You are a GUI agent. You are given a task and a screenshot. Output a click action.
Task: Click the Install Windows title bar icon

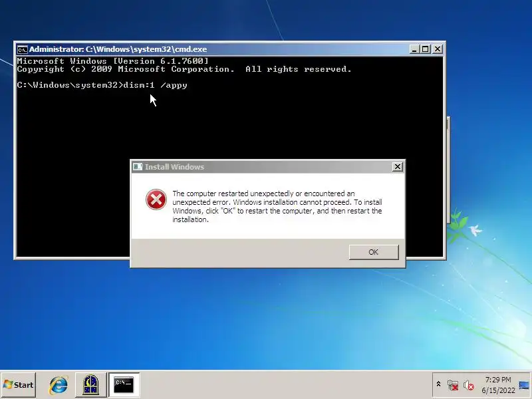138,167
